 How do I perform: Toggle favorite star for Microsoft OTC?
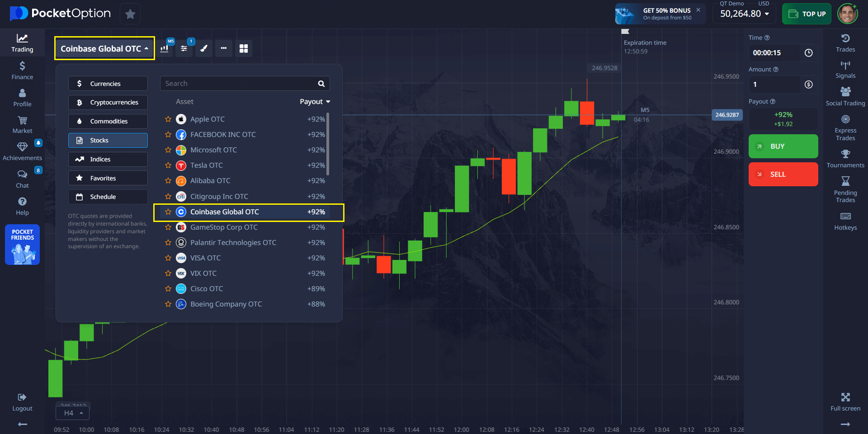click(x=168, y=150)
